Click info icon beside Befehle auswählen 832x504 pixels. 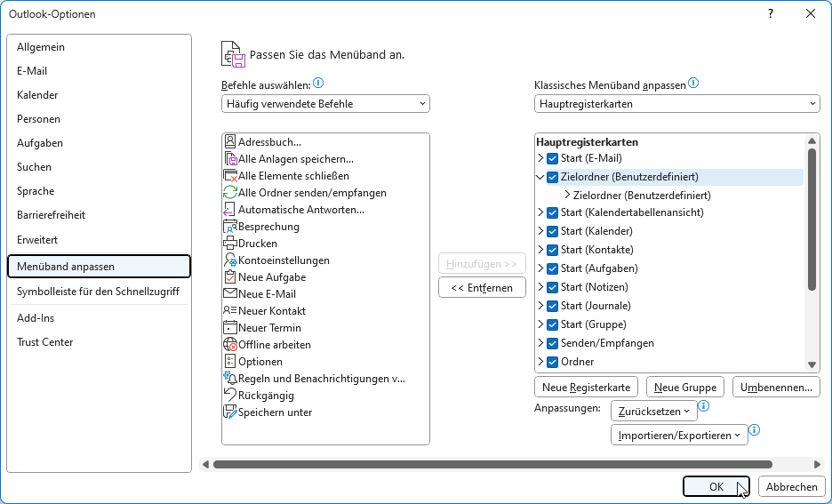coord(318,83)
